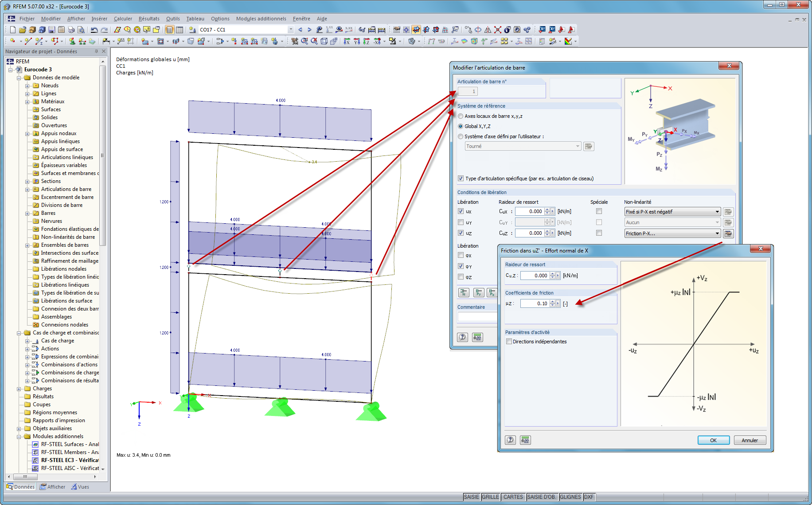Toggle the SAISIE status bar button
Screen dimensions: 812x505
[x=472, y=497]
